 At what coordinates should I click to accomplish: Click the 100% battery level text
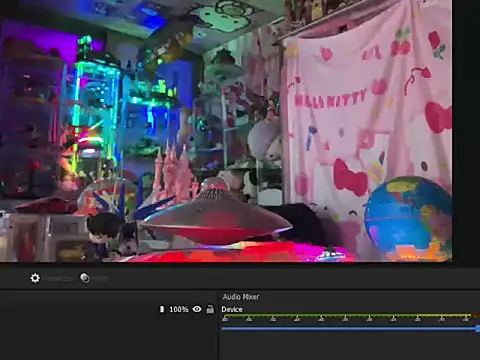tap(179, 309)
